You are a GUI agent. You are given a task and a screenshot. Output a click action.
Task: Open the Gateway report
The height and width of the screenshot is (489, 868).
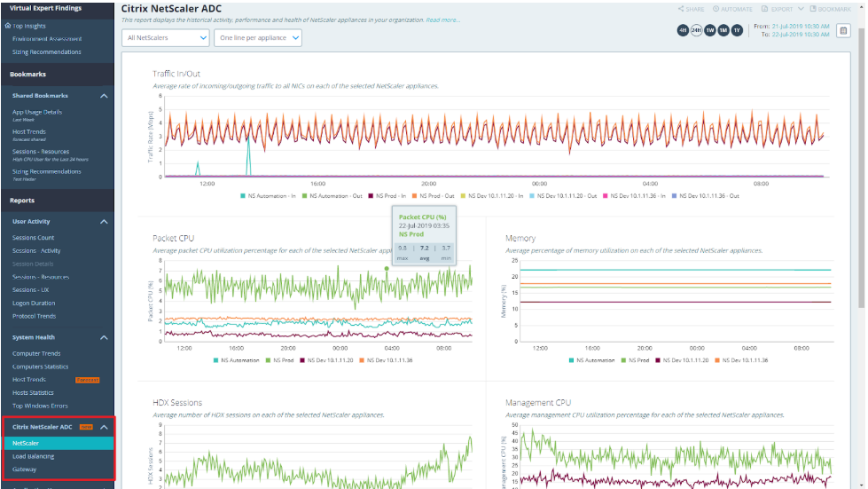(x=24, y=469)
